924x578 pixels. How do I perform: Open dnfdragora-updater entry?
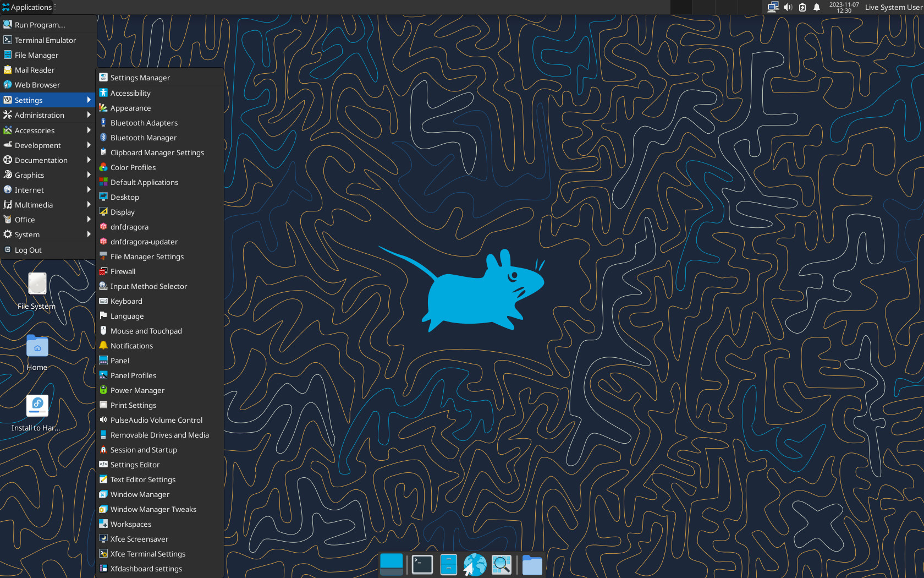point(159,242)
